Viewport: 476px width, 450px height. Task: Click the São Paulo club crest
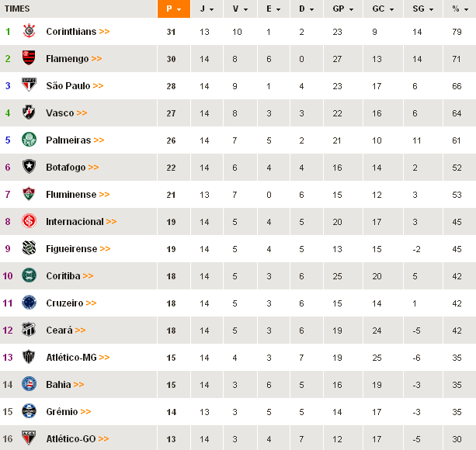pos(29,85)
